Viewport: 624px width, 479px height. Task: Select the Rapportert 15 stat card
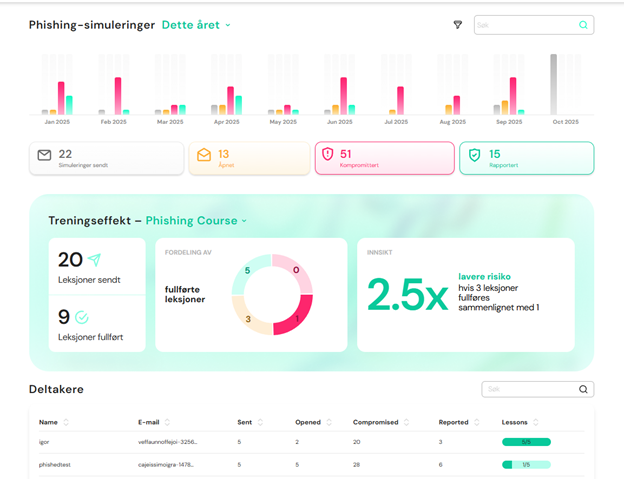click(526, 158)
